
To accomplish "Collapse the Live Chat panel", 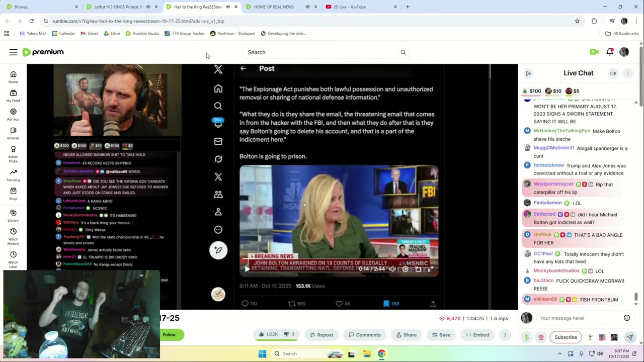I will (x=528, y=73).
